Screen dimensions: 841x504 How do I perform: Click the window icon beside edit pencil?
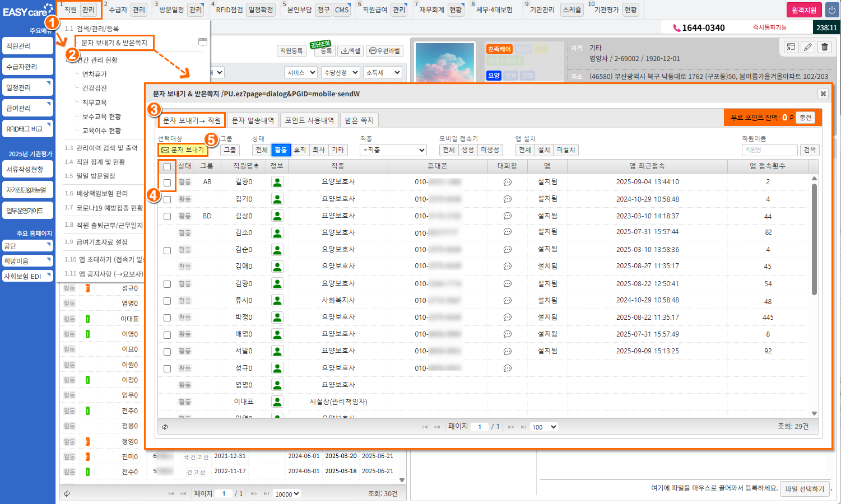click(x=791, y=47)
